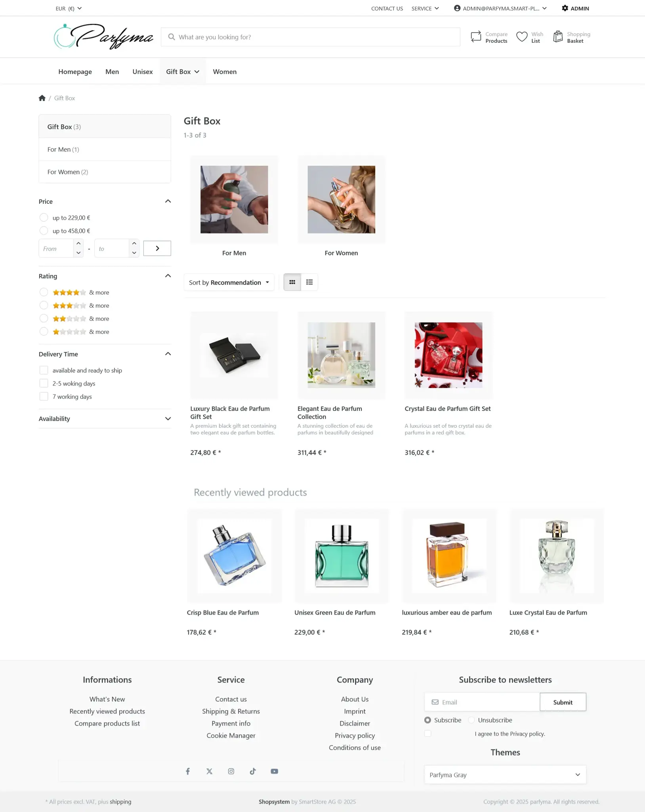
Task: Submit the newsletter email form
Action: click(x=563, y=702)
